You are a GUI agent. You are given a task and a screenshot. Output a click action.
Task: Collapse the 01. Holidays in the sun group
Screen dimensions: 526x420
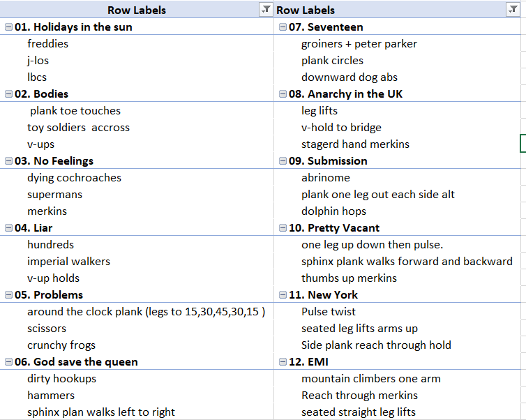(8, 27)
